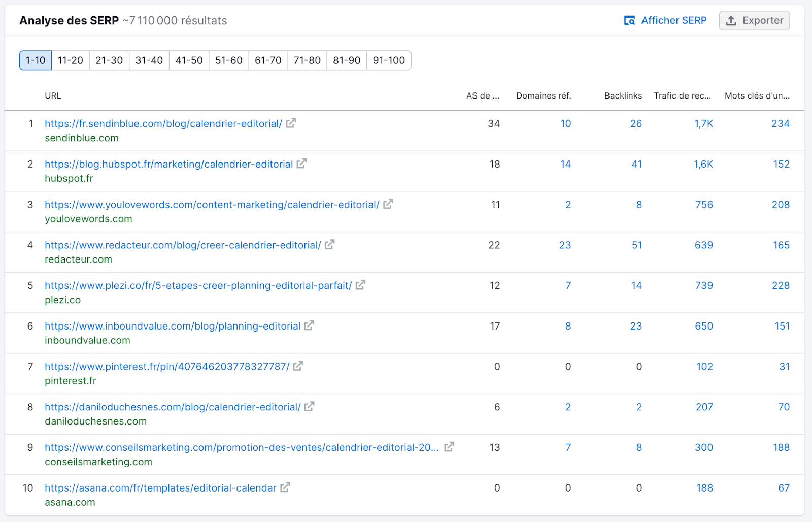Image resolution: width=812 pixels, height=522 pixels.
Task: Click the sendinblue.com domain text
Action: point(82,138)
